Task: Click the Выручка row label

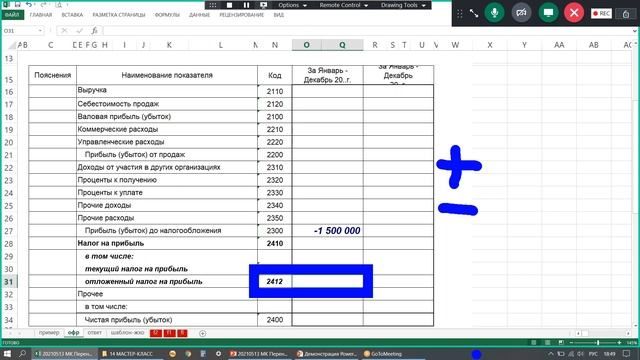Action: click(x=92, y=90)
